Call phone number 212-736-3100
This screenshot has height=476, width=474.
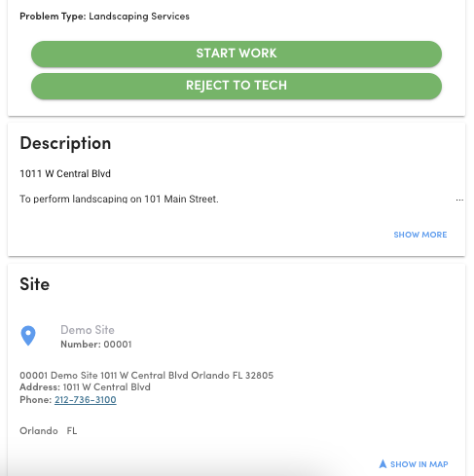86,399
